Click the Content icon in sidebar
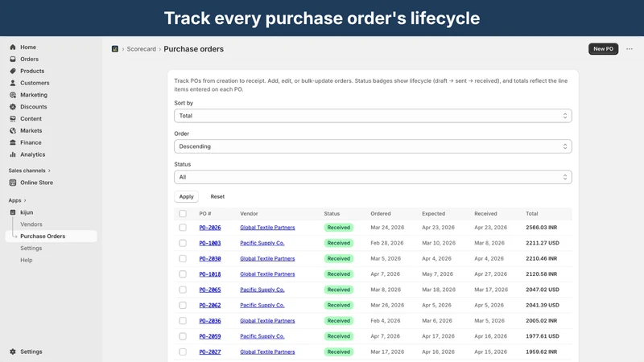 click(13, 118)
